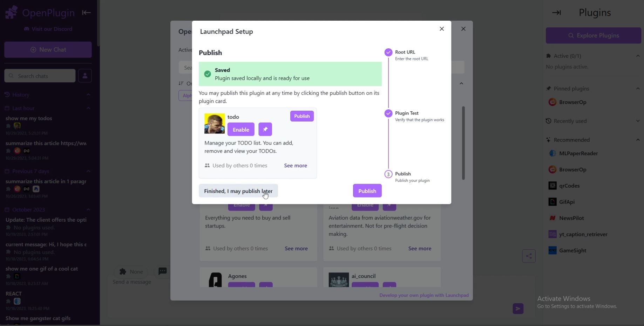The image size is (644, 326).
Task: Click the share icon button
Action: tap(529, 256)
